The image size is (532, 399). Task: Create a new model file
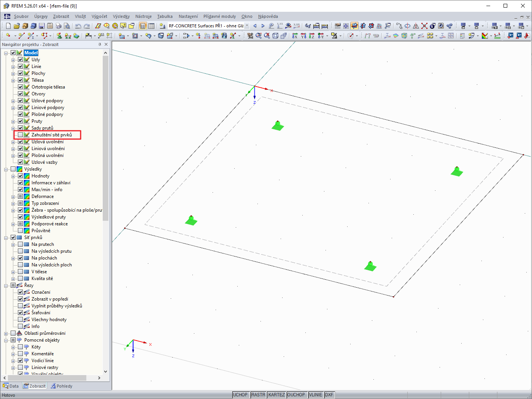click(8, 26)
